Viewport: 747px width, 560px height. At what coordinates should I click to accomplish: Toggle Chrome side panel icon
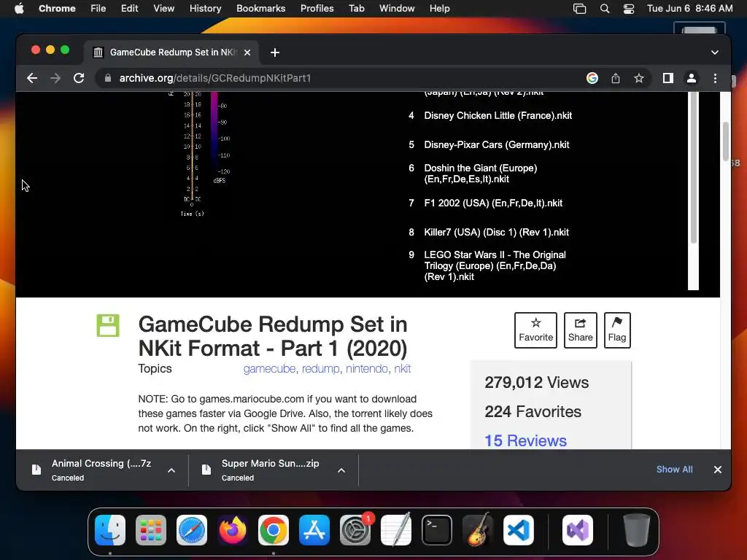[x=668, y=78]
